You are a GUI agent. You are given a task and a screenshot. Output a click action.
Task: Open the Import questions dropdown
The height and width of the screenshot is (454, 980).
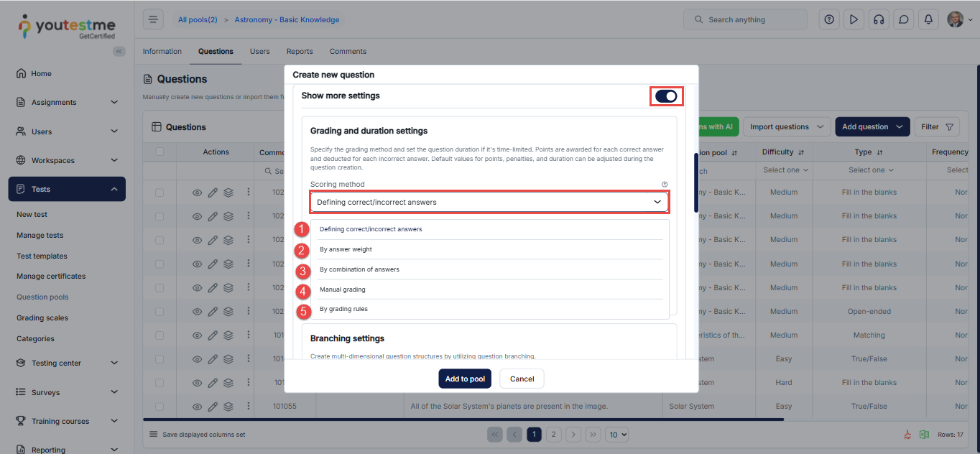[x=787, y=126]
